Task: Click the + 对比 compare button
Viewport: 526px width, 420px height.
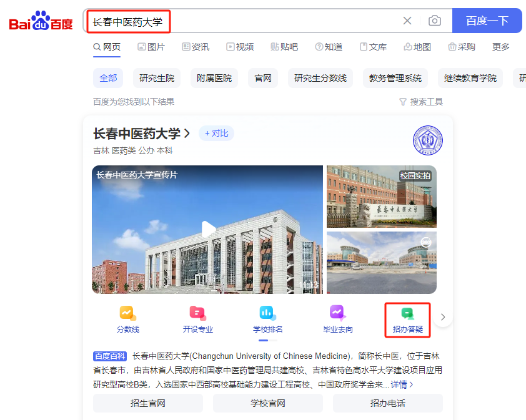Action: pos(216,134)
